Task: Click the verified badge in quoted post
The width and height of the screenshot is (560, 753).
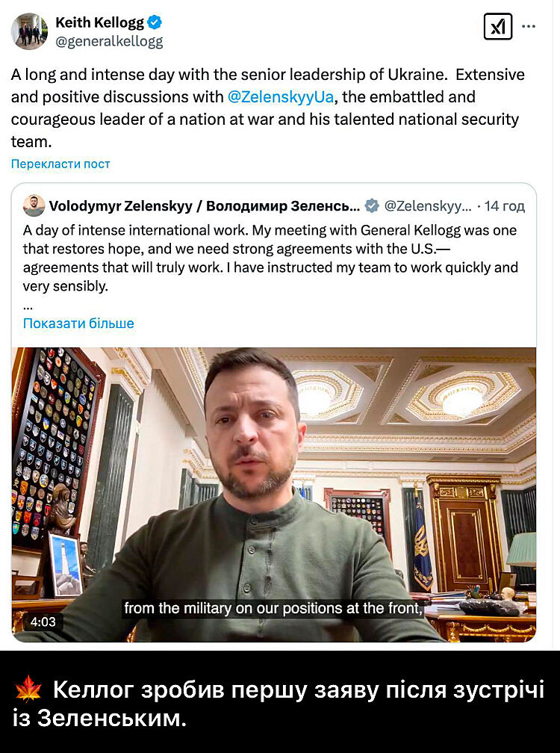Action: pyautogui.click(x=372, y=206)
